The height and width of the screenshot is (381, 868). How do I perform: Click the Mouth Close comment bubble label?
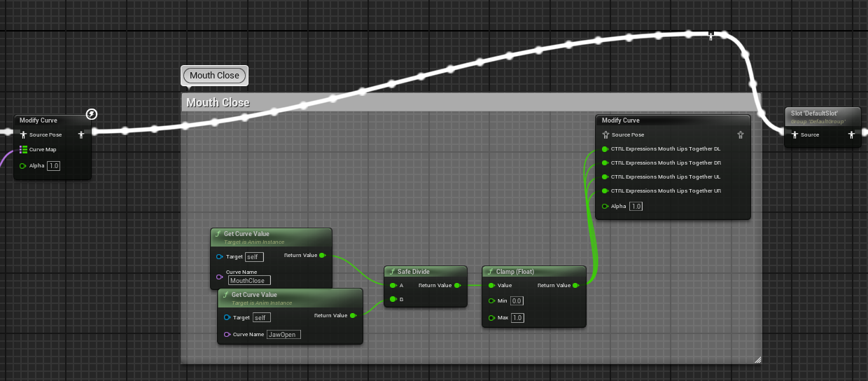click(214, 76)
